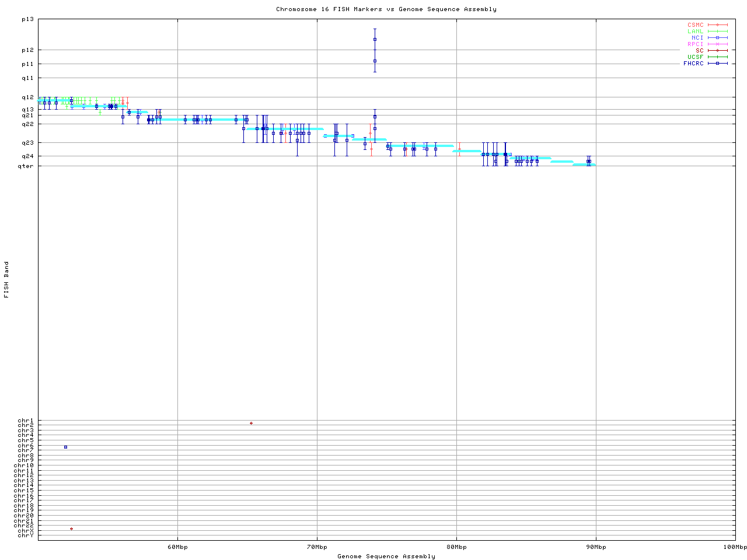Click the rightmost data marker near qter
Viewport: 747px width, 560px height.
(x=589, y=161)
